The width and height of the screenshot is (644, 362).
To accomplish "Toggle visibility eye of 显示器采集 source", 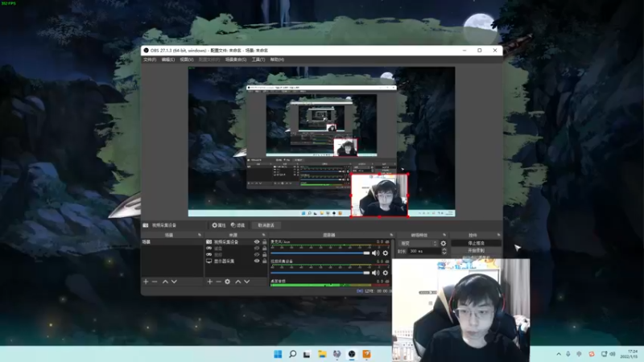I will pos(257,261).
